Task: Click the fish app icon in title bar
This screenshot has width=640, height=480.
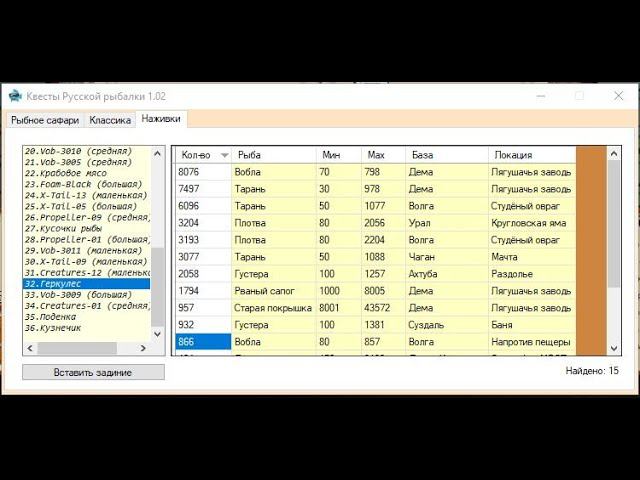Action: click(x=15, y=96)
